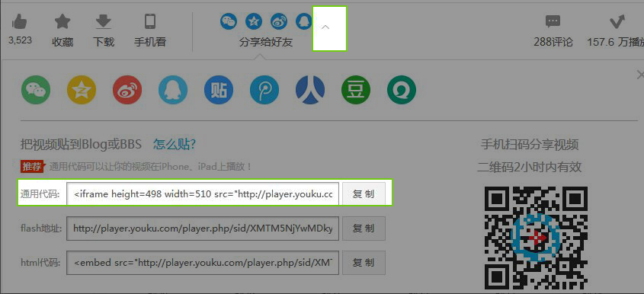Copy 通用代码 with its 复制 button
Viewport: 644px width, 294px height.
click(x=364, y=193)
